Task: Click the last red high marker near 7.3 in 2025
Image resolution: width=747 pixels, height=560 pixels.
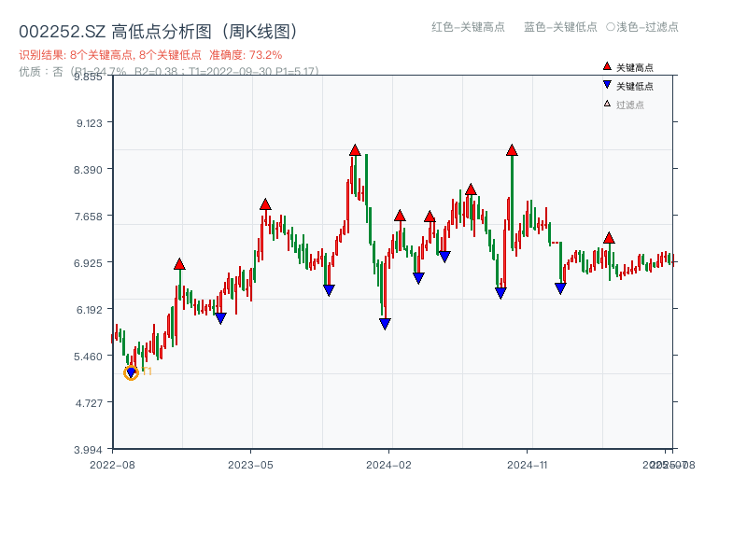Action: point(609,238)
